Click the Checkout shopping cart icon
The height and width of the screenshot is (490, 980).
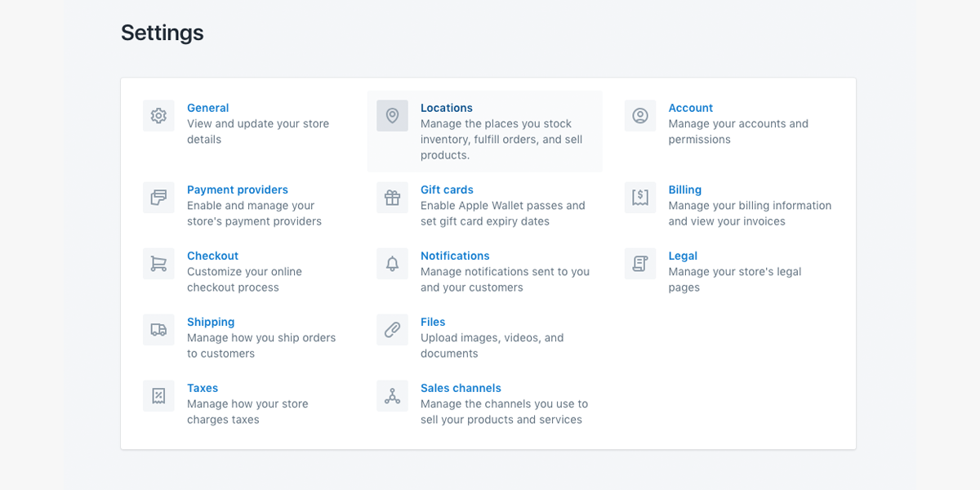click(158, 264)
